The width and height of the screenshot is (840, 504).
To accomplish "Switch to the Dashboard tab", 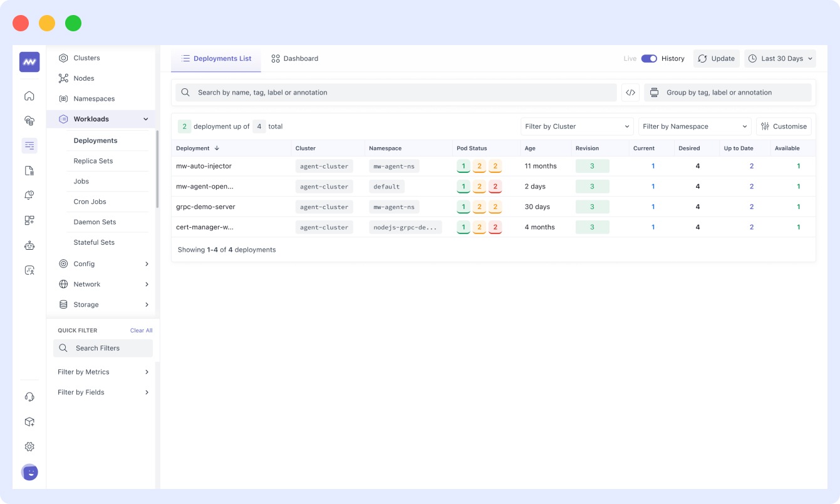I will (x=294, y=58).
